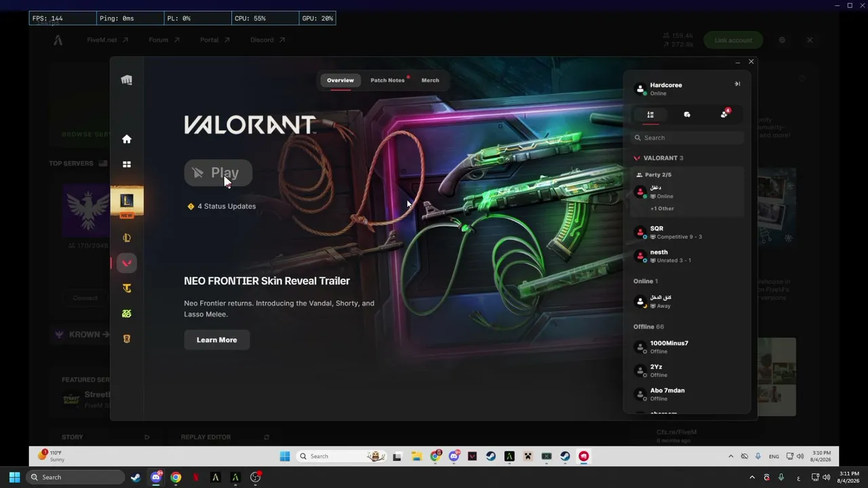Click the Windows Start button on outer taskbar
This screenshot has height=488, width=868.
point(14,477)
